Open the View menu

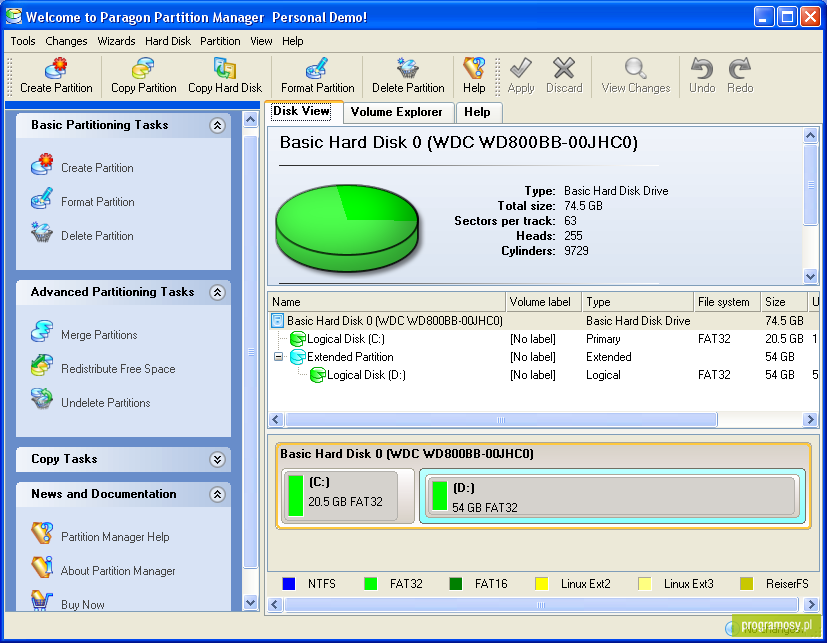[261, 41]
